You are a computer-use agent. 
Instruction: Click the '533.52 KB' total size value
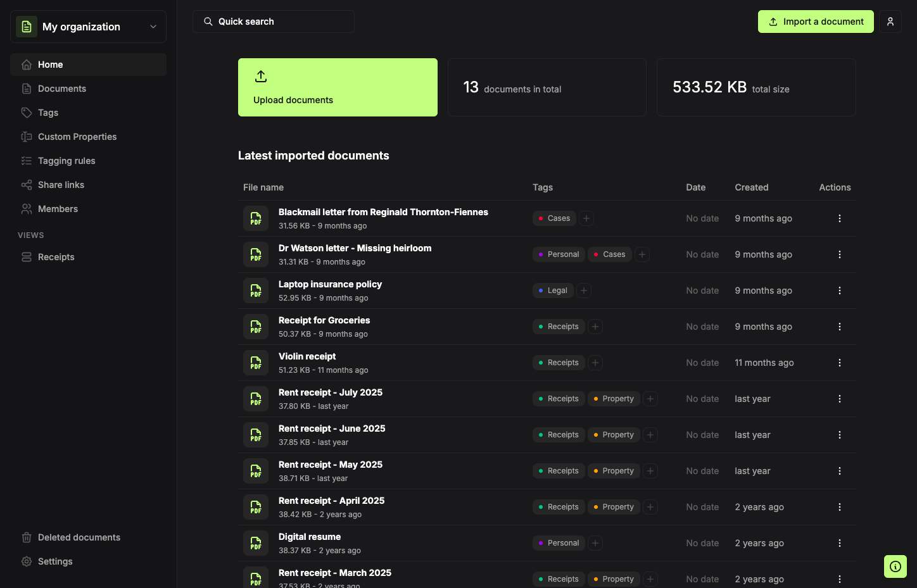709,87
